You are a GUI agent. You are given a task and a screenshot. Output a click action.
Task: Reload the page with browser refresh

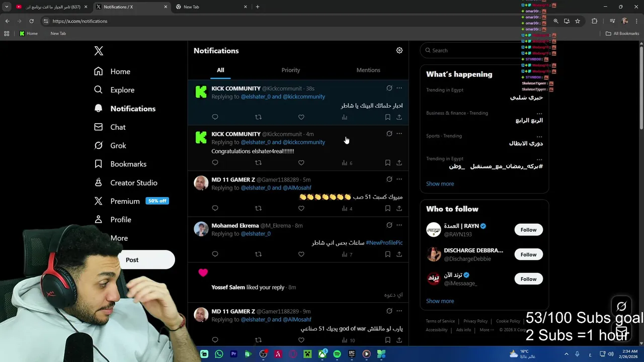31,21
